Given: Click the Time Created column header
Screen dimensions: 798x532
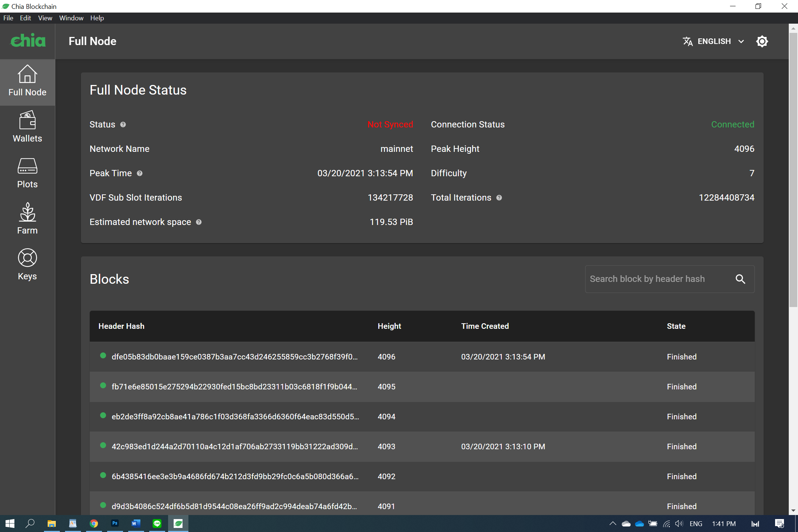Looking at the screenshot, I should (485, 326).
